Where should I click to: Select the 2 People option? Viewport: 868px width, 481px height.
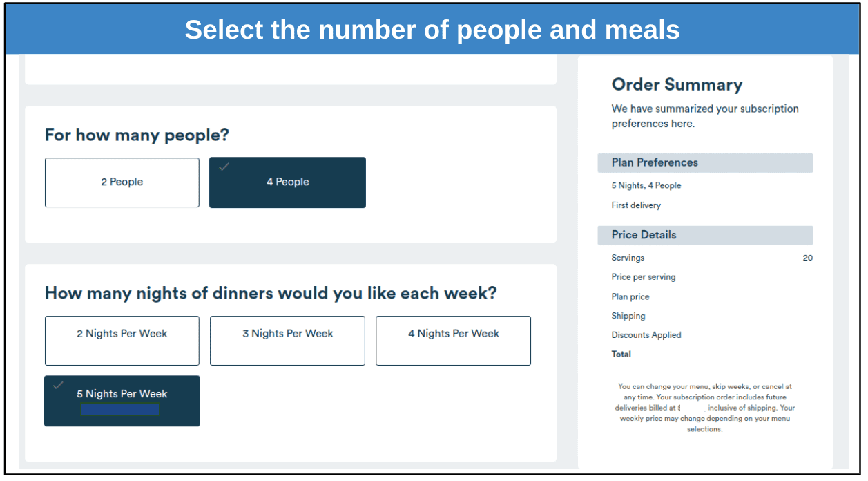click(x=122, y=182)
